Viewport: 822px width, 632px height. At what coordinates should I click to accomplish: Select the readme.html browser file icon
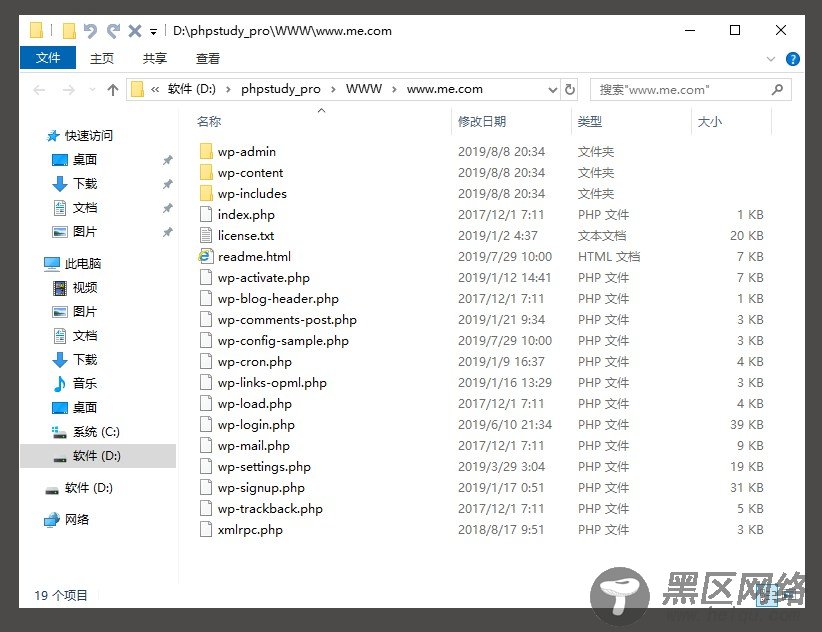pyautogui.click(x=205, y=256)
